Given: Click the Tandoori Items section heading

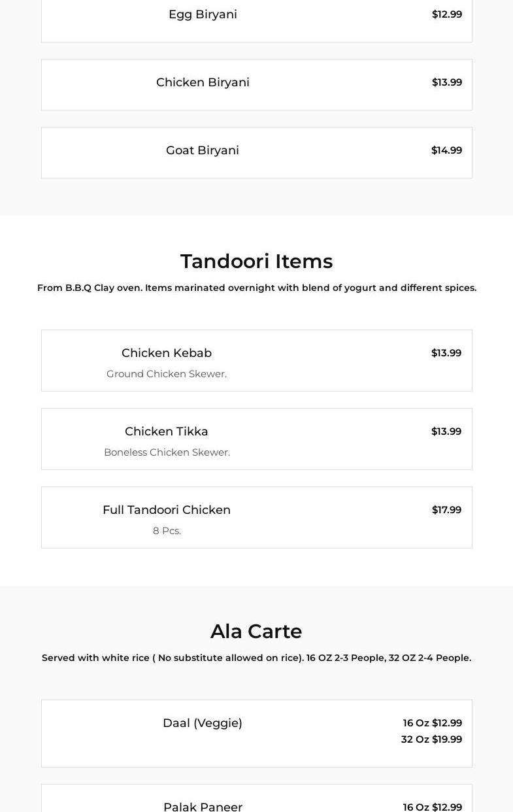Looking at the screenshot, I should 256,262.
